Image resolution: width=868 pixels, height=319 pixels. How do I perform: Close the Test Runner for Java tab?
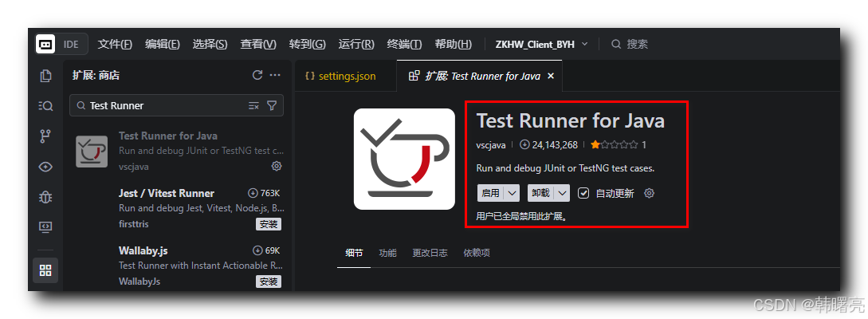(551, 76)
